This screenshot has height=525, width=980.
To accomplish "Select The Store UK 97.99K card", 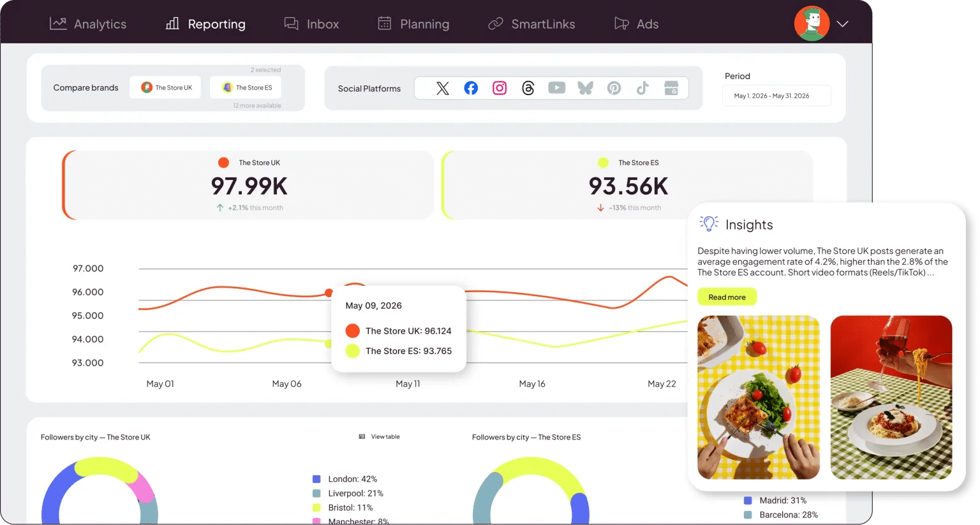I will click(x=248, y=185).
